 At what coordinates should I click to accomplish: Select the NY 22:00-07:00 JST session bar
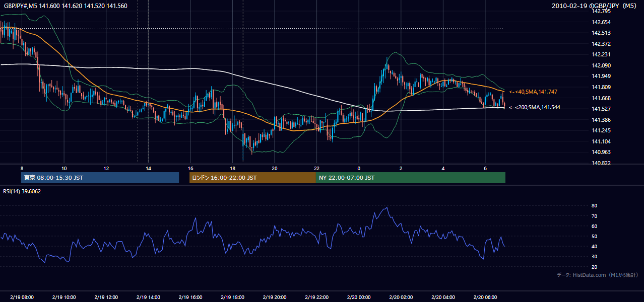(x=411, y=178)
